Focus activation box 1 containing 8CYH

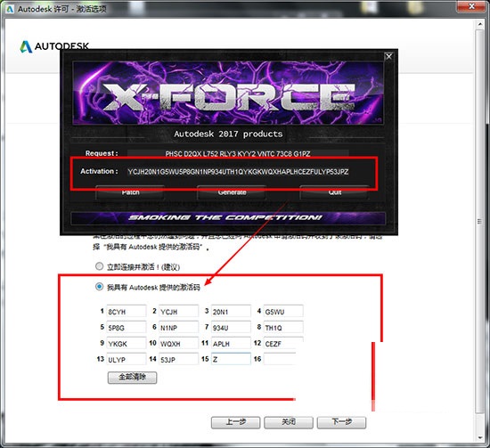(127, 311)
